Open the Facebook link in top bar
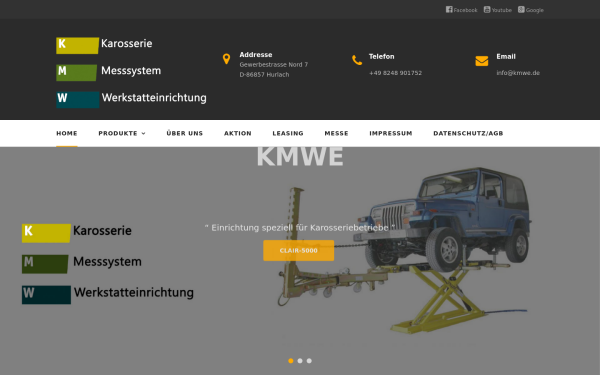This screenshot has width=600, height=375. [461, 10]
